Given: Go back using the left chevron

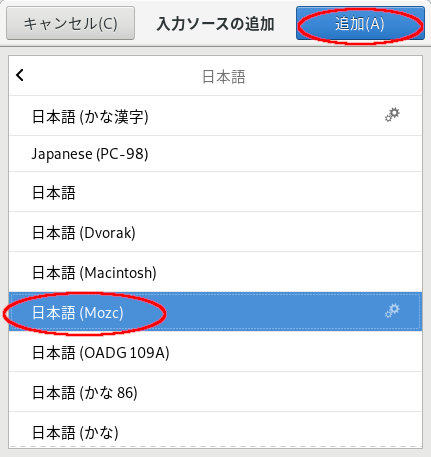Looking at the screenshot, I should click(x=20, y=75).
